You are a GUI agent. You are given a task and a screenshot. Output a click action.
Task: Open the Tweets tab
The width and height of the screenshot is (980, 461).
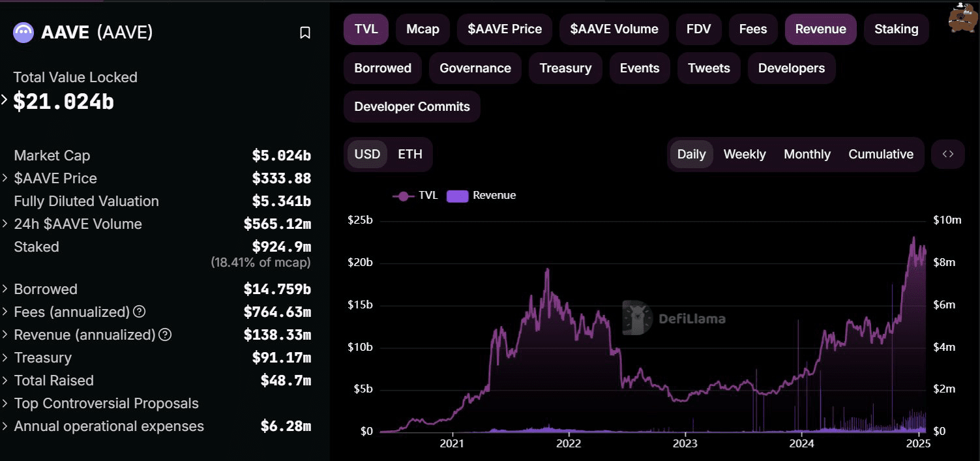coord(708,68)
